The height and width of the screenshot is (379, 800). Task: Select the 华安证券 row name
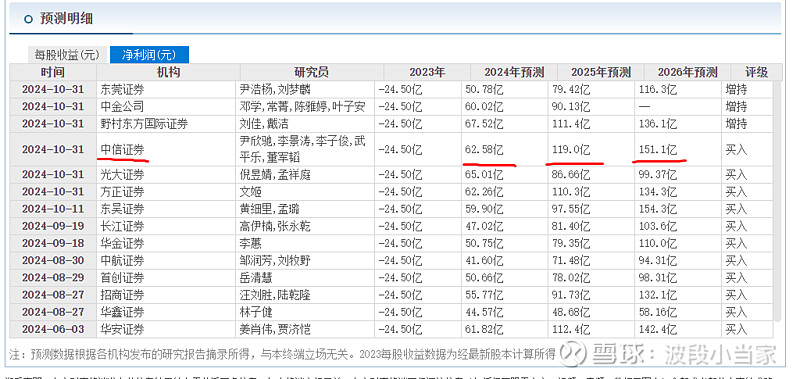122,330
